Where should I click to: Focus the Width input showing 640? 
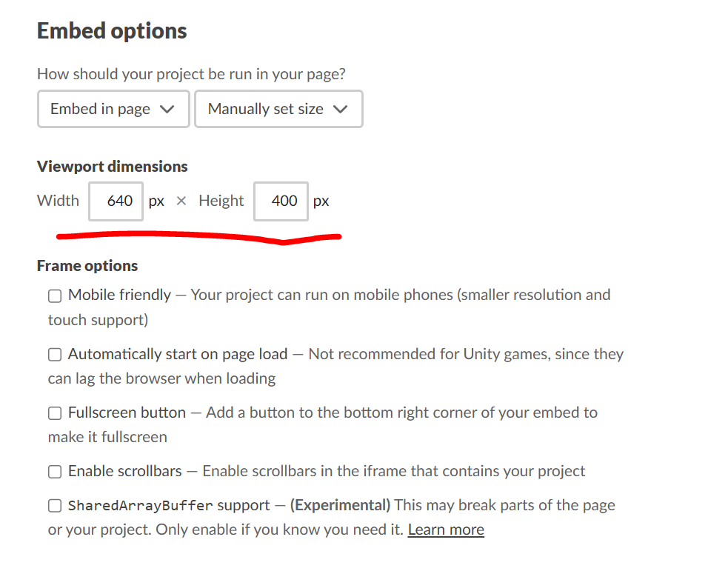coord(116,201)
